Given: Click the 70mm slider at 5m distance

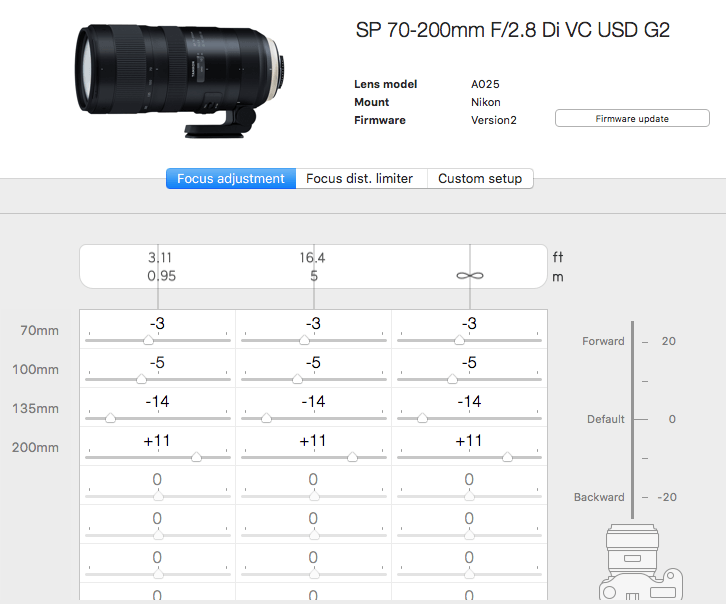Looking at the screenshot, I should (304, 341).
